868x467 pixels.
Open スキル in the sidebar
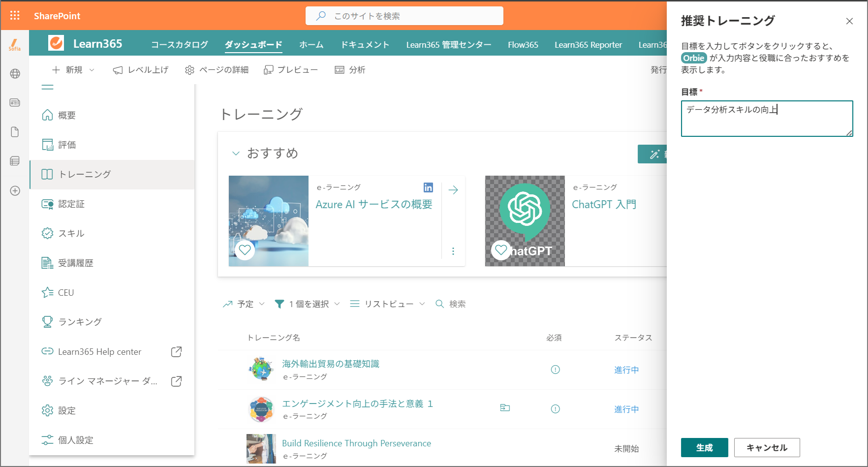click(112, 233)
